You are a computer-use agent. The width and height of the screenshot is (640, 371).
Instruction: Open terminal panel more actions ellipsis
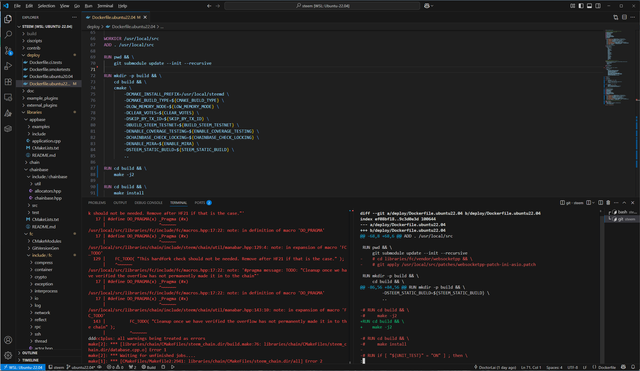616,202
